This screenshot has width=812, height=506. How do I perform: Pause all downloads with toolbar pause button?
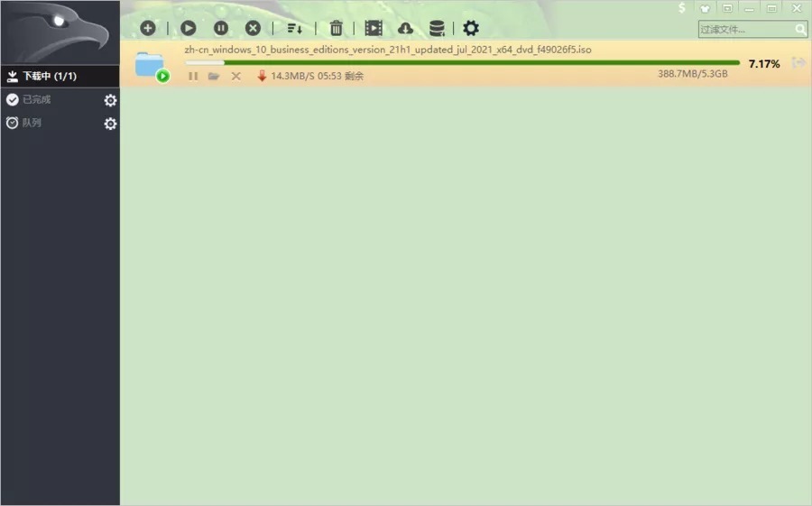click(x=221, y=28)
